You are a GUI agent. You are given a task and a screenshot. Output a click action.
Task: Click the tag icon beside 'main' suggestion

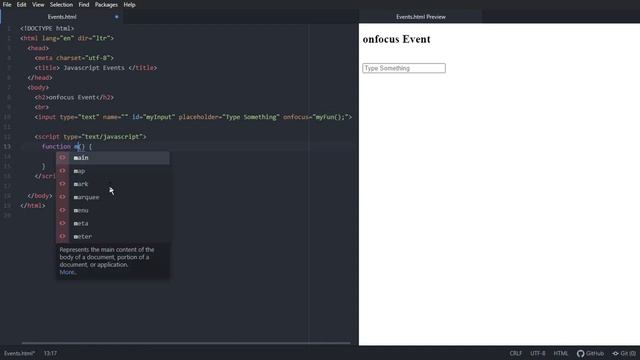pyautogui.click(x=62, y=158)
